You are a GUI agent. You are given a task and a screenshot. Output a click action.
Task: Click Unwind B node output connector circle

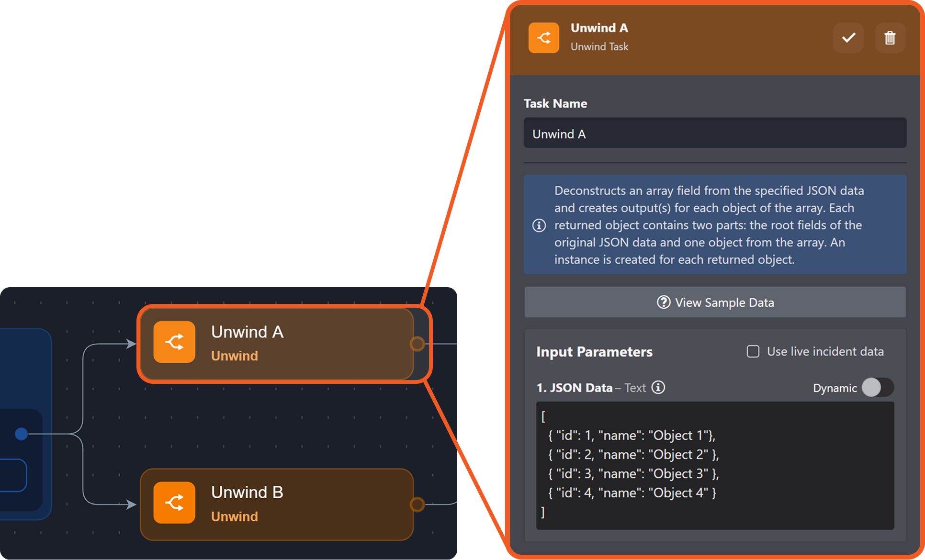pyautogui.click(x=417, y=504)
